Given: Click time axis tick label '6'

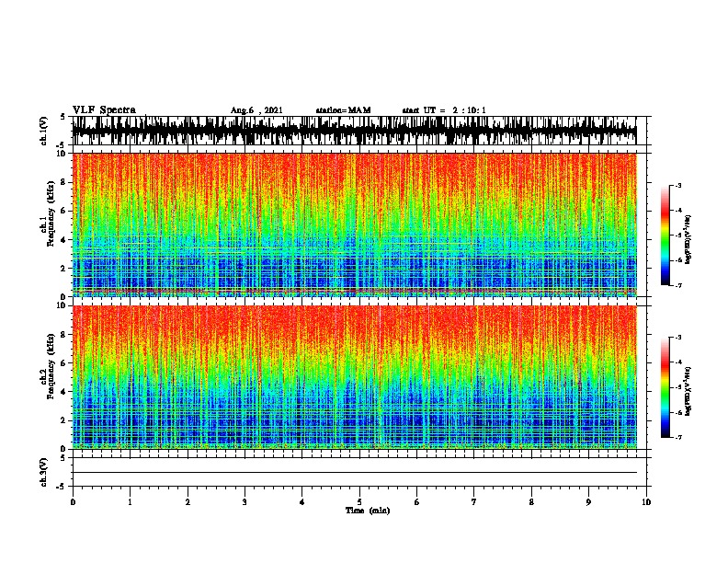Looking at the screenshot, I should pos(417,502).
